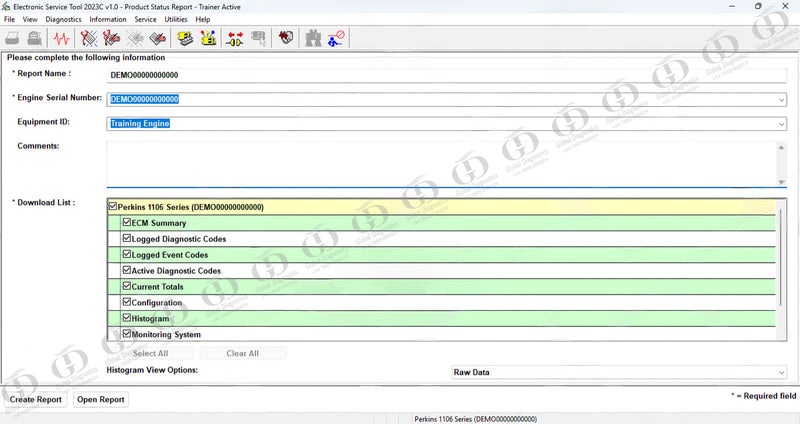Open ECM Summary yellow chip toolbar icon
The image size is (800, 424).
click(185, 39)
